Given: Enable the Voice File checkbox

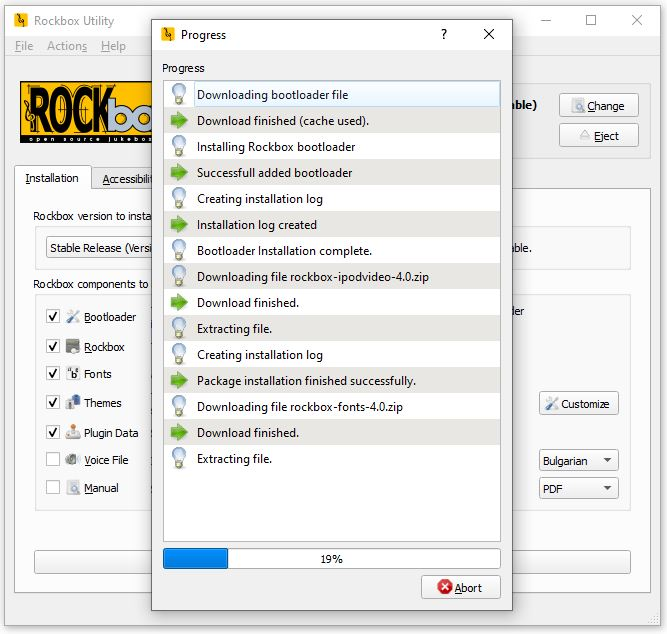Looking at the screenshot, I should pos(53,460).
